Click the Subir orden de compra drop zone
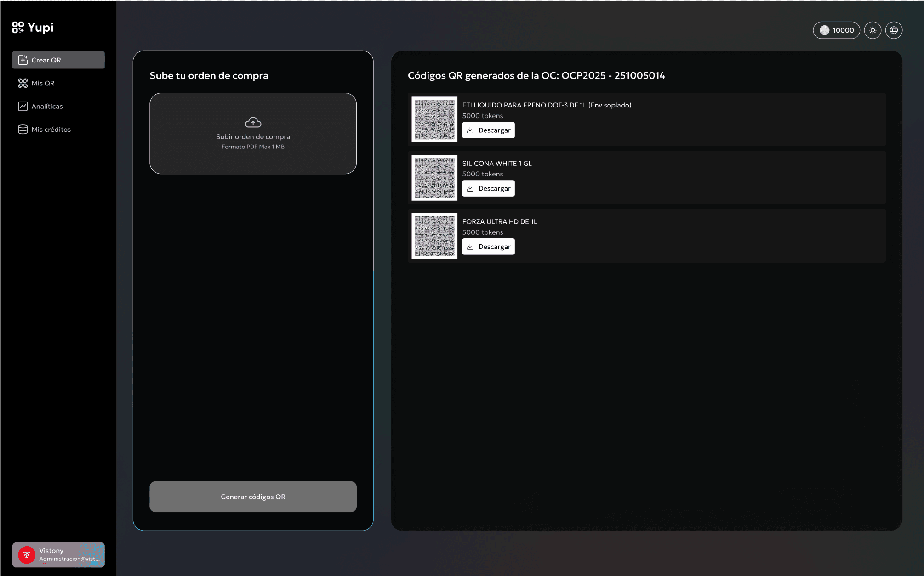This screenshot has width=924, height=576. point(253,134)
